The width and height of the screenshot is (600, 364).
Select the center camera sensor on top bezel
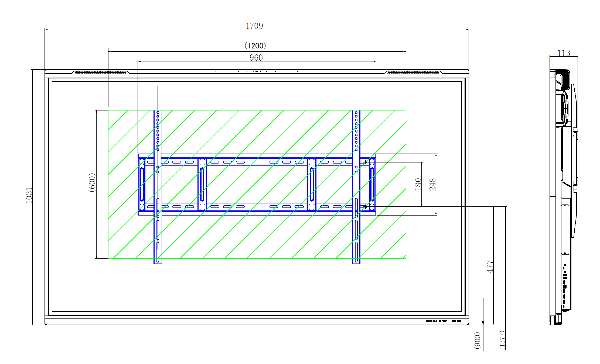(x=257, y=72)
